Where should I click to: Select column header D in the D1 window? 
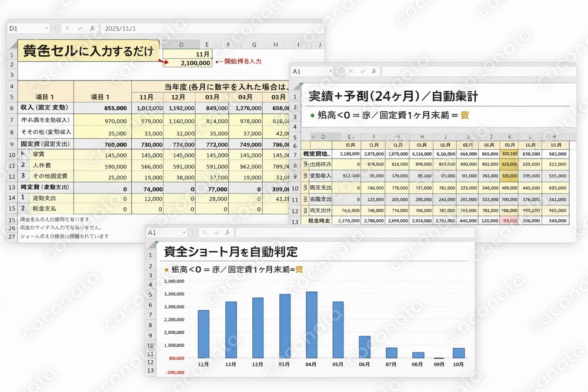(x=181, y=45)
